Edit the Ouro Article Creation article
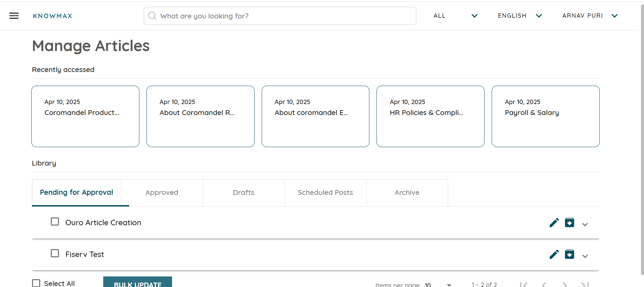 point(554,223)
